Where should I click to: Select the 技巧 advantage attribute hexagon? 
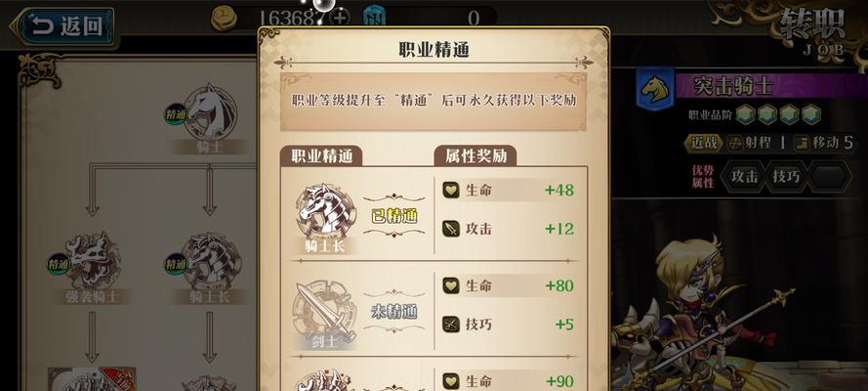tap(787, 176)
